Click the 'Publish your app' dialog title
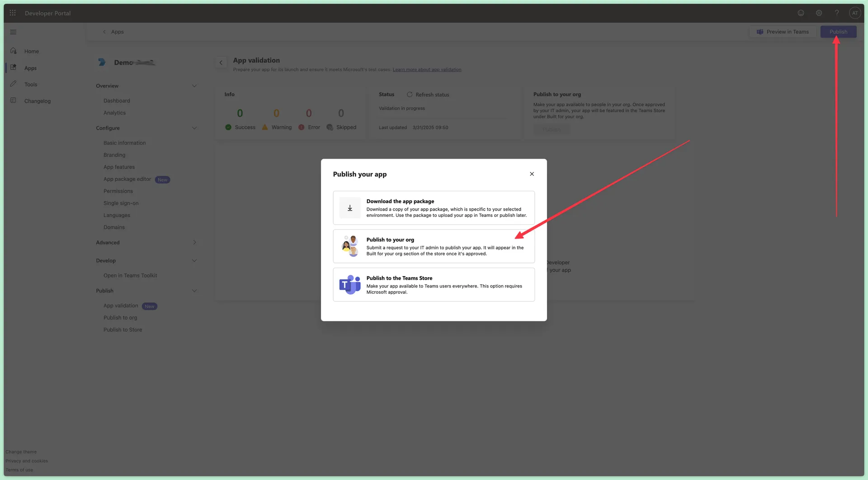This screenshot has width=868, height=480. pos(359,174)
